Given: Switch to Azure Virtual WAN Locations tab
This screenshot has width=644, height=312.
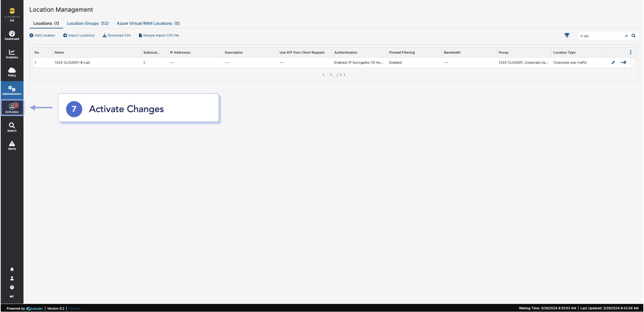Looking at the screenshot, I should coord(148,23).
